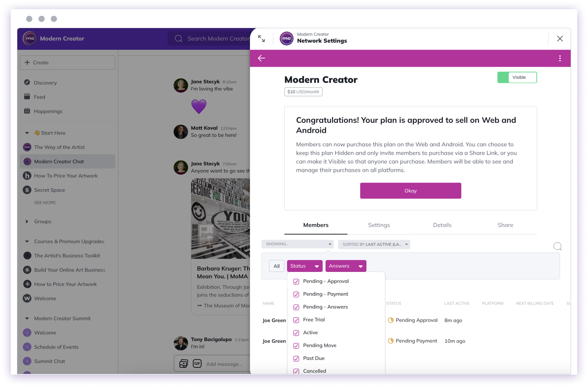Click the Create button in sidebar
This screenshot has width=588, height=387.
coord(67,62)
